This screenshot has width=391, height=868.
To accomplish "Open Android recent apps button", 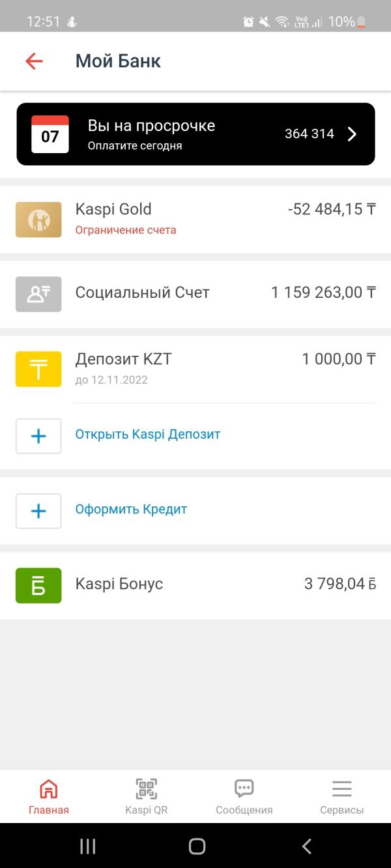I will click(87, 846).
